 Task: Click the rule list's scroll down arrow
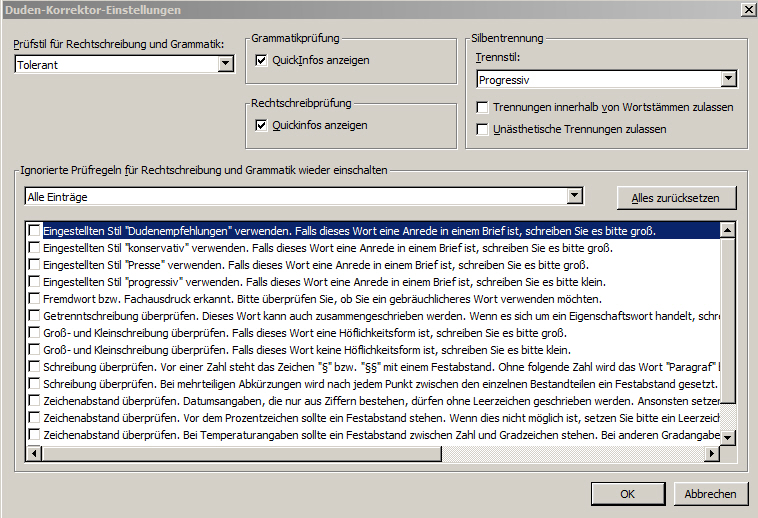[728, 438]
